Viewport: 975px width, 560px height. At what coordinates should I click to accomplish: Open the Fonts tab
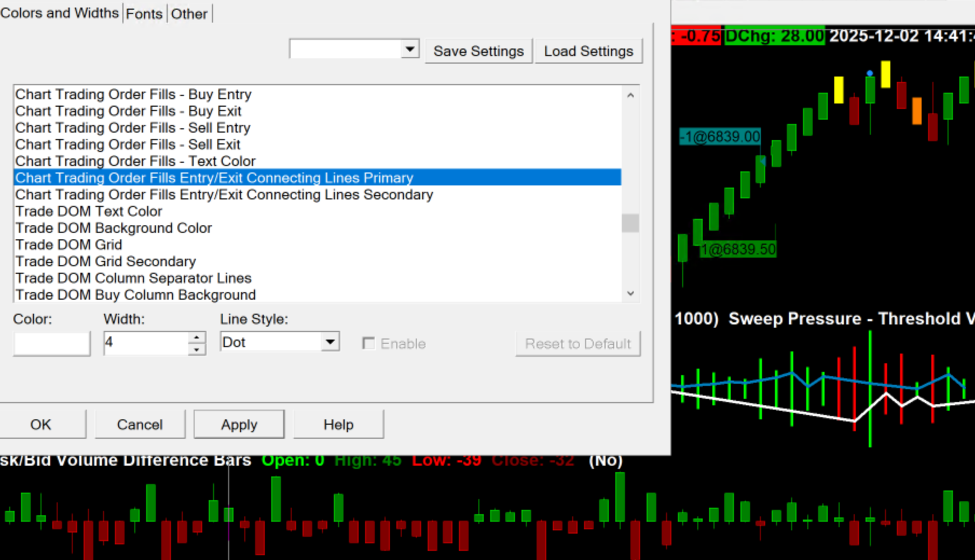[144, 13]
